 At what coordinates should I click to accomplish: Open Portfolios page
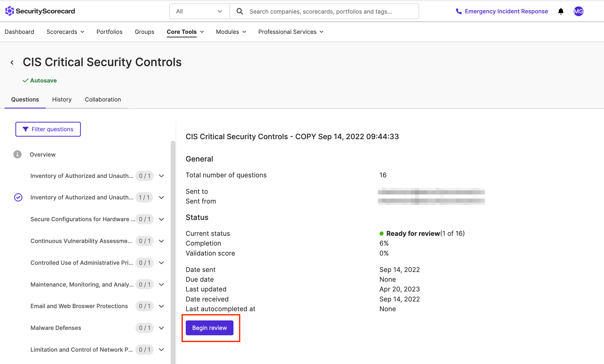[109, 32]
